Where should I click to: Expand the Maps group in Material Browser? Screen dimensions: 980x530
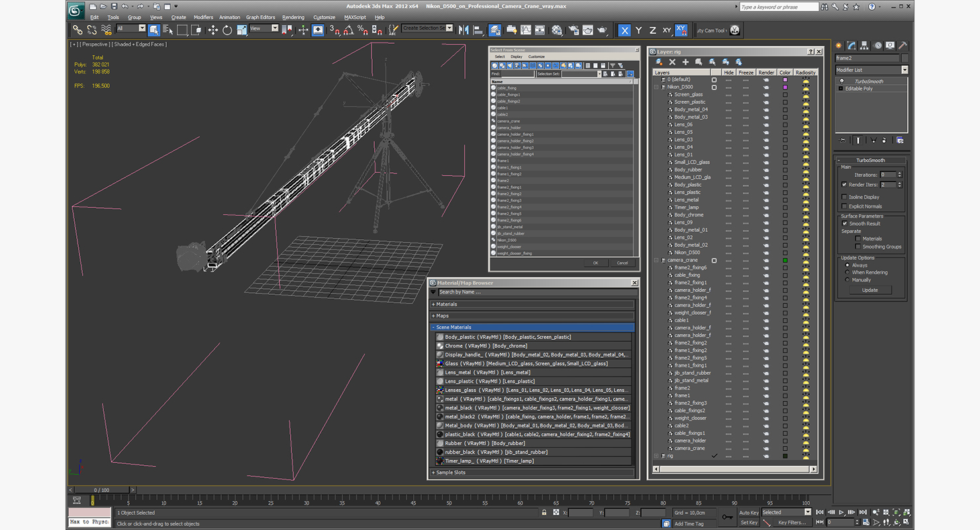[532, 315]
